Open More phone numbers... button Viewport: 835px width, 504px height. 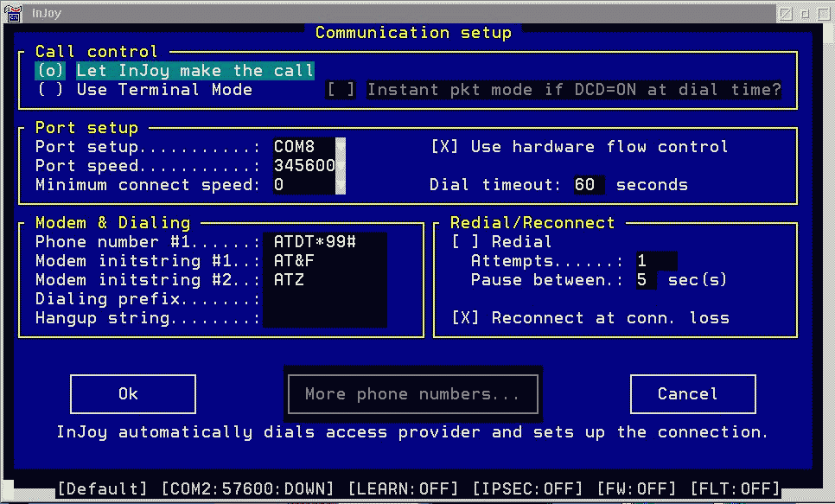412,394
